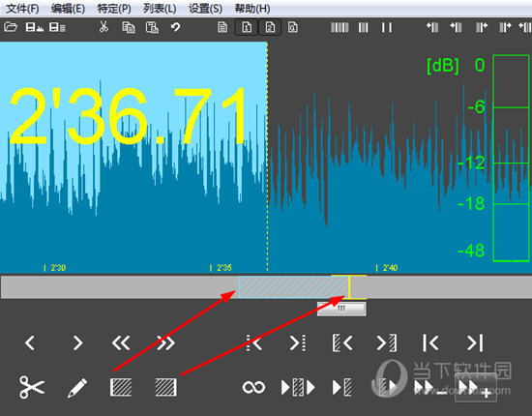Jump back with double left chevron
Image resolution: width=532 pixels, height=416 pixels.
121,342
